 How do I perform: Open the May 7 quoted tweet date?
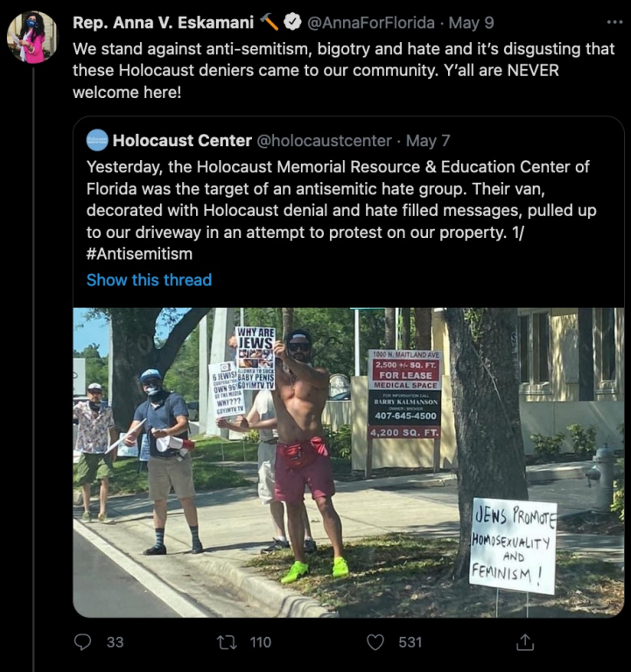pos(428,141)
